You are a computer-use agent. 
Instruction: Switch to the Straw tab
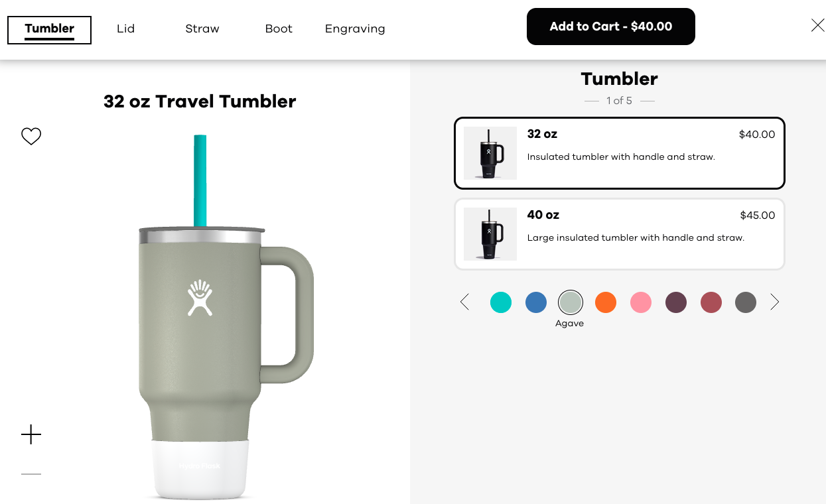(x=202, y=29)
